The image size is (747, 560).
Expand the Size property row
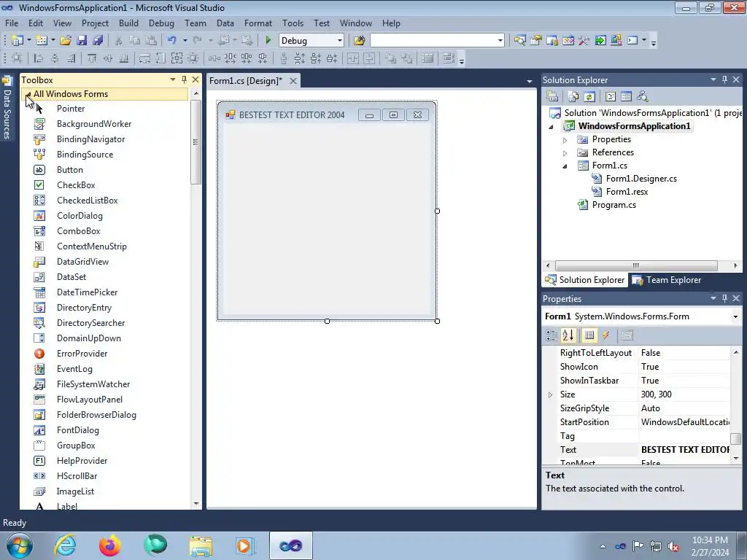(x=550, y=394)
